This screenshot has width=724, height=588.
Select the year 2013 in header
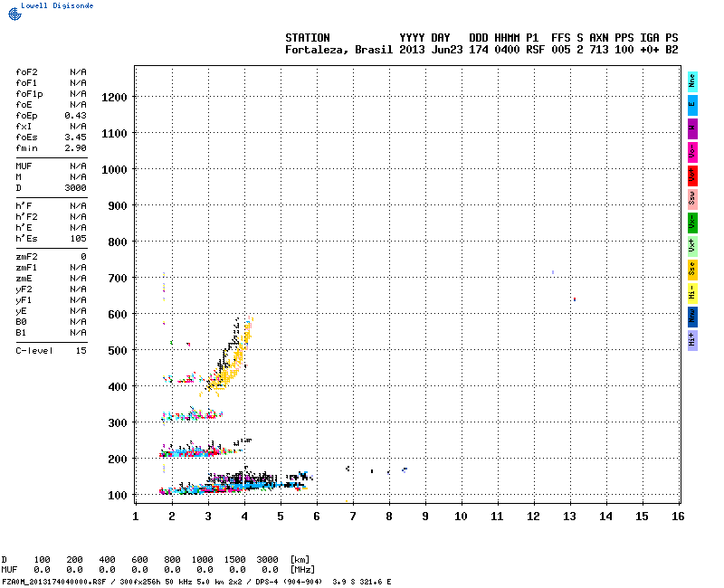point(412,50)
